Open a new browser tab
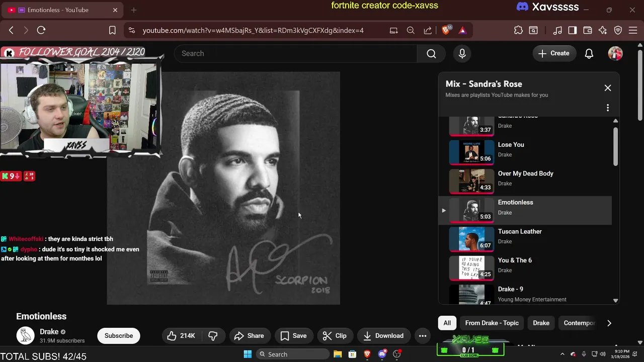The height and width of the screenshot is (362, 644). tap(134, 10)
